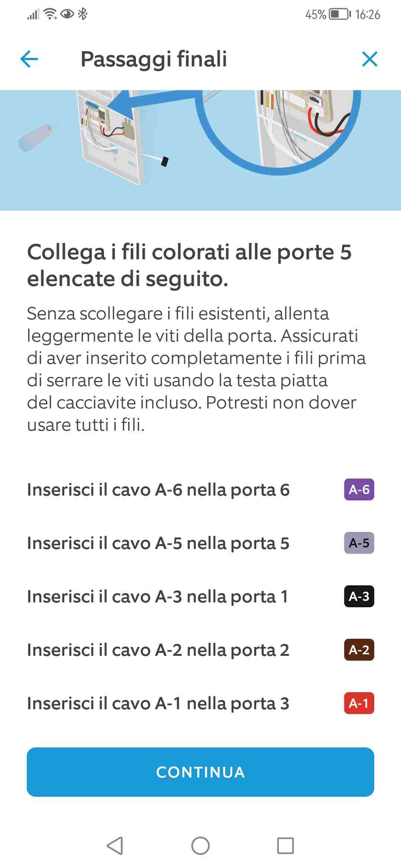Open recent apps with square icon

[x=285, y=846]
